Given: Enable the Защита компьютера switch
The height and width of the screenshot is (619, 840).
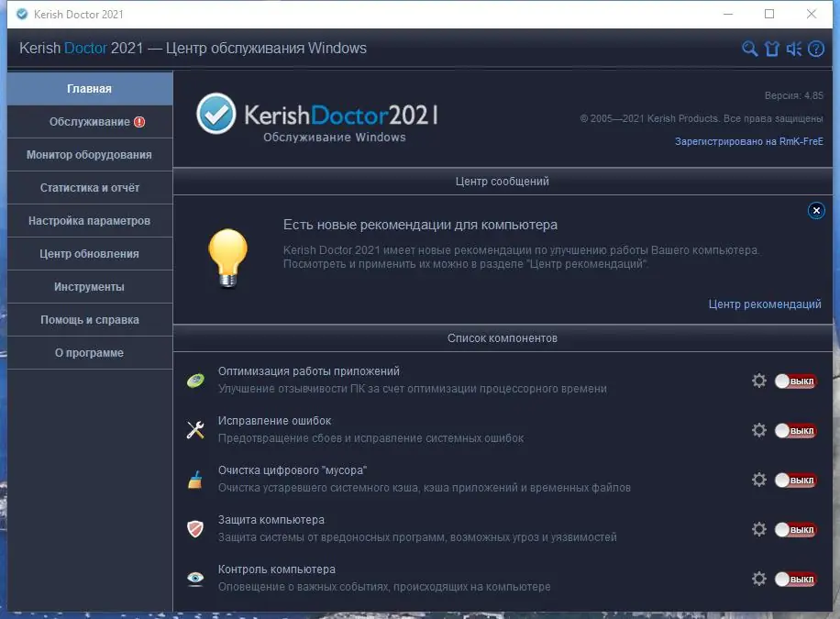Looking at the screenshot, I should point(796,529).
